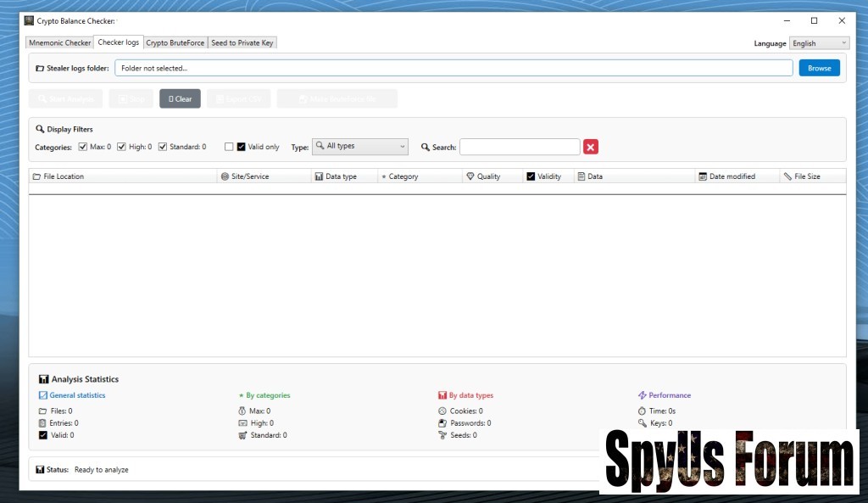Image resolution: width=868 pixels, height=503 pixels.
Task: Expand the Language dropdown set to English
Action: 819,43
